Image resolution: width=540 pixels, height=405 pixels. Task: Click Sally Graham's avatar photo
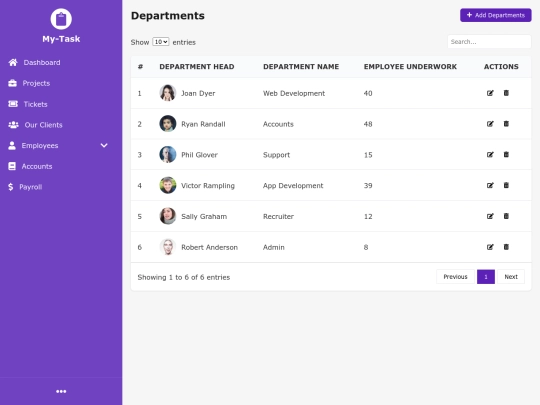[x=168, y=216]
